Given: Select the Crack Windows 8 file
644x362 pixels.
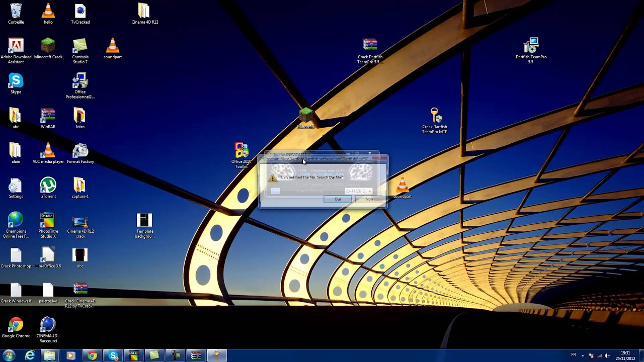Looking at the screenshot, I should tap(16, 293).
